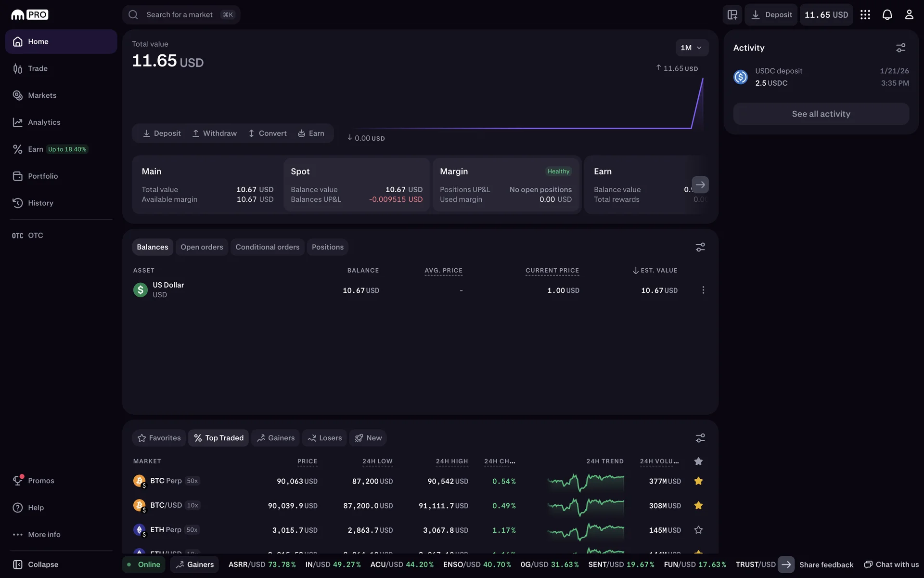
Task: Remove BTC/USD from favorites star
Action: (x=698, y=505)
